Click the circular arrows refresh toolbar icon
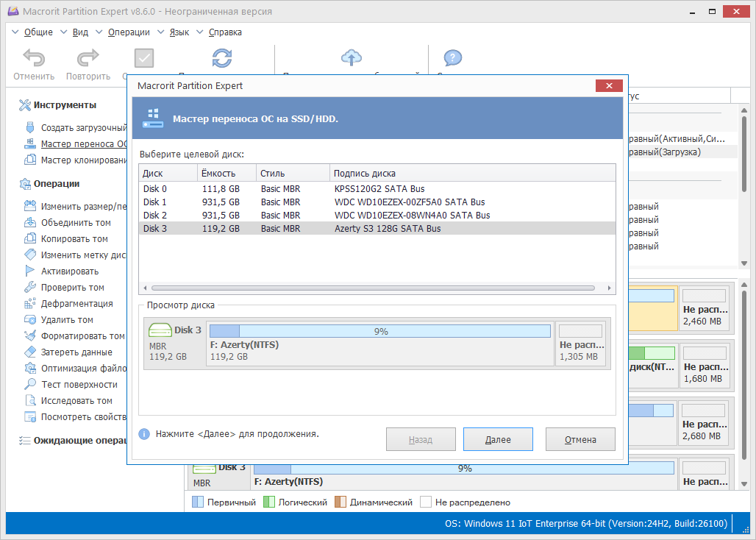This screenshot has width=756, height=540. (x=222, y=58)
